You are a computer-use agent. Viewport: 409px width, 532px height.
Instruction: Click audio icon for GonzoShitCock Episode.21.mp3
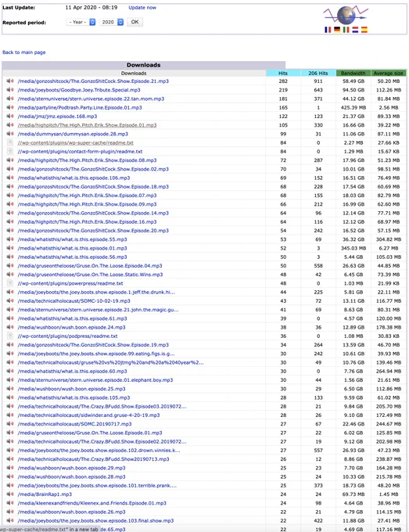(10, 81)
